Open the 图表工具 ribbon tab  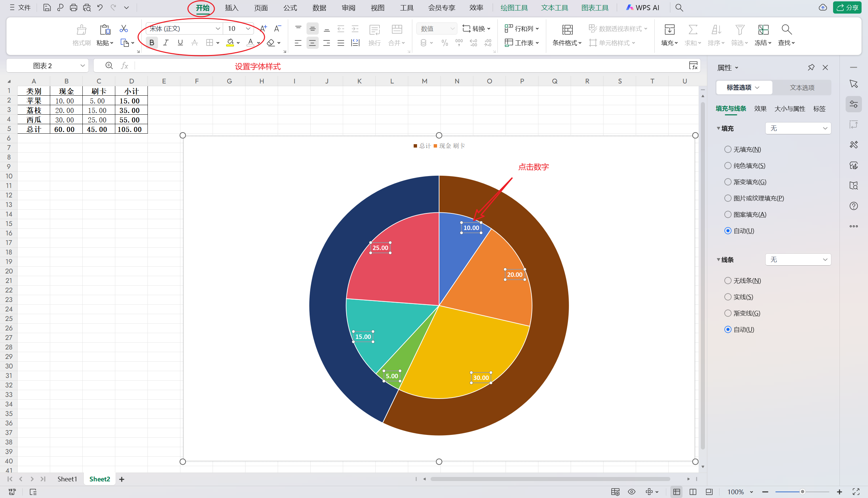[x=595, y=7]
